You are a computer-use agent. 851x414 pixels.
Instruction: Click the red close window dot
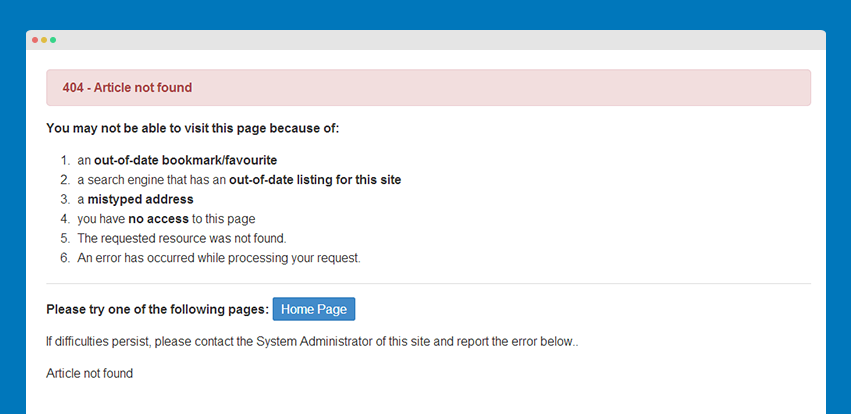[x=35, y=40]
